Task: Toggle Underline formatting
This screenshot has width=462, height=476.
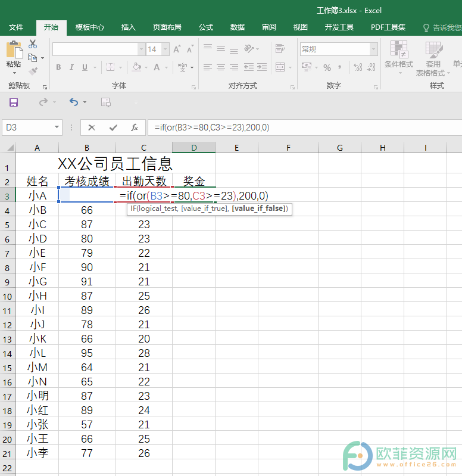Action: [x=85, y=67]
